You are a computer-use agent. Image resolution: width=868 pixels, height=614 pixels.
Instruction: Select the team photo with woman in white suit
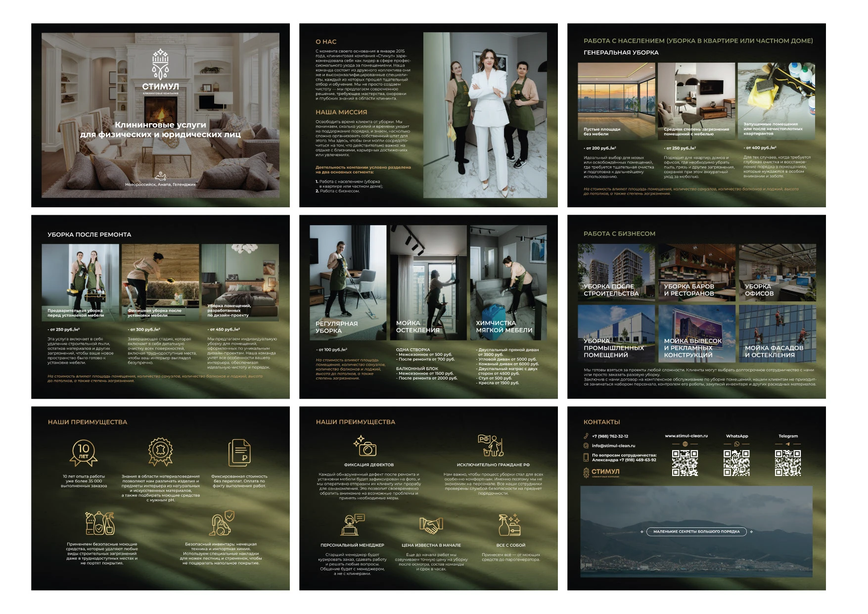[x=485, y=115]
